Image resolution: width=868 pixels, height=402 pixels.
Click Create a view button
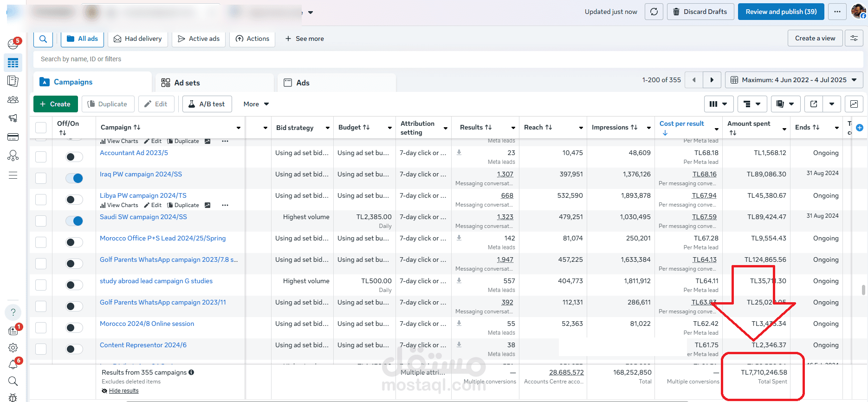[x=815, y=38]
